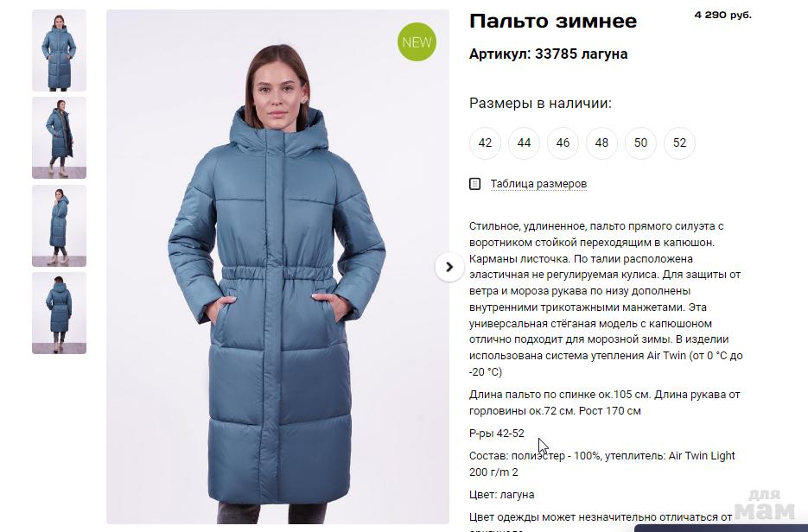Select size 44

click(x=524, y=142)
